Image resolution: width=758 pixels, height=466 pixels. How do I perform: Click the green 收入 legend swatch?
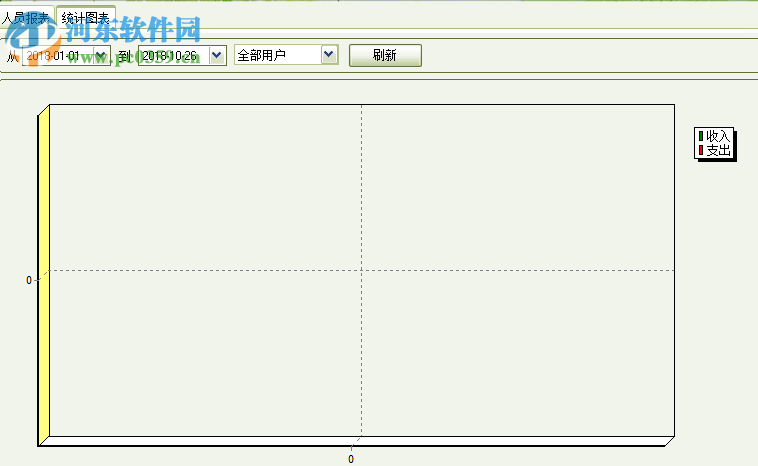click(701, 136)
